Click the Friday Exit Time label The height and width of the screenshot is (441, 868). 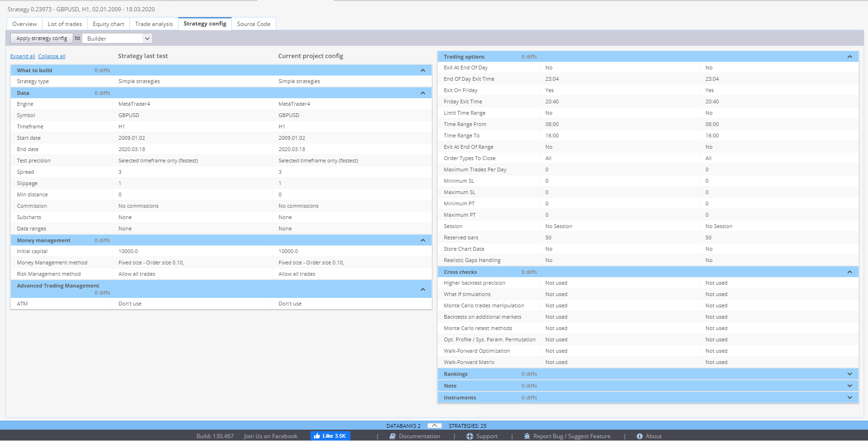(463, 102)
